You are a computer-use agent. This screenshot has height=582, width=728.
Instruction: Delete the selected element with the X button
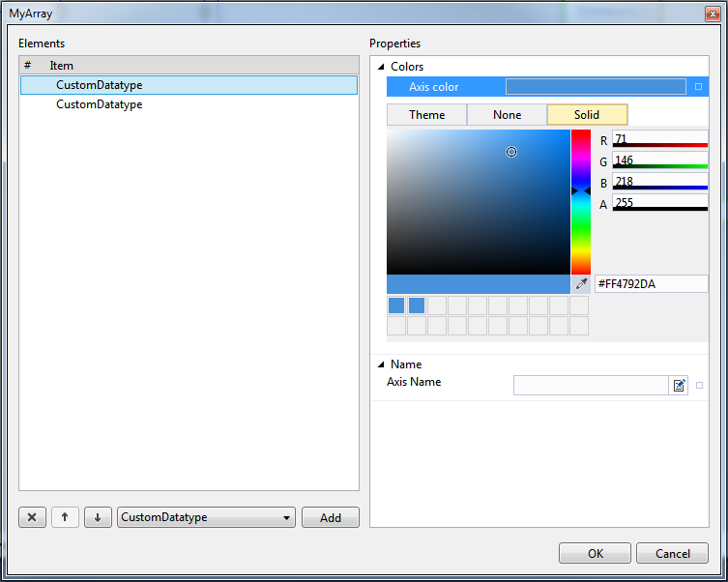coord(32,517)
